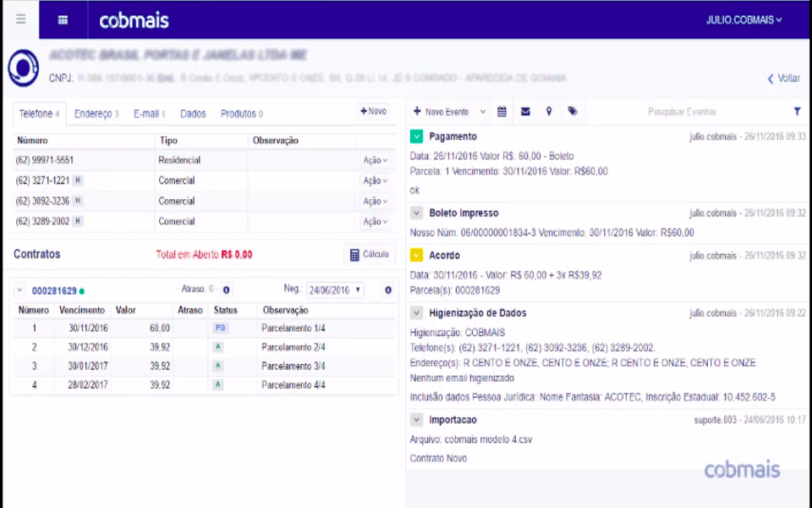The image size is (812, 508).
Task: Click the H badge beside (62) 3289-2002
Action: 78,221
